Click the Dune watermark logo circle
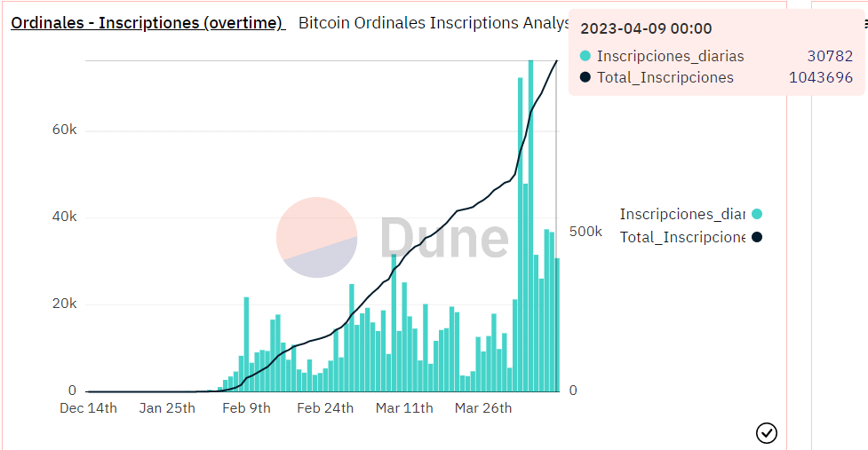Viewport: 868px width, 450px height. [316, 237]
